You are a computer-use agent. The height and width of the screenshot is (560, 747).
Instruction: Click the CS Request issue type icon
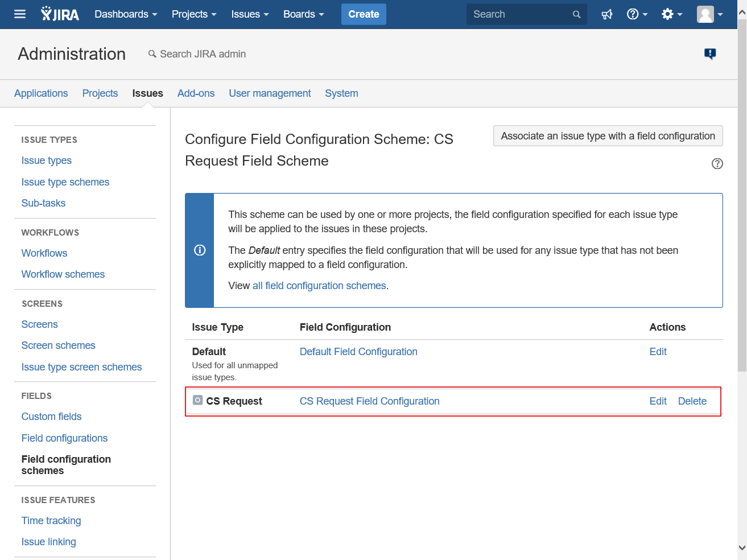pyautogui.click(x=197, y=400)
